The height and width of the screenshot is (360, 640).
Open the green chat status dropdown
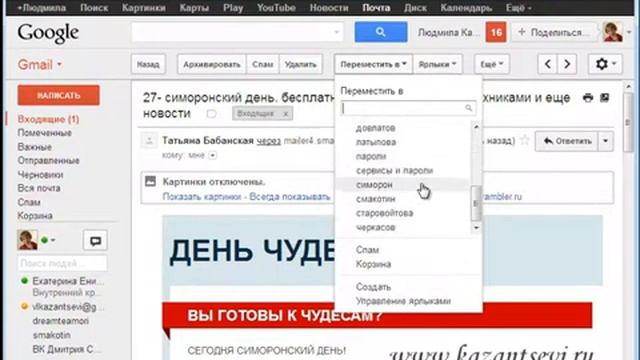(x=49, y=240)
